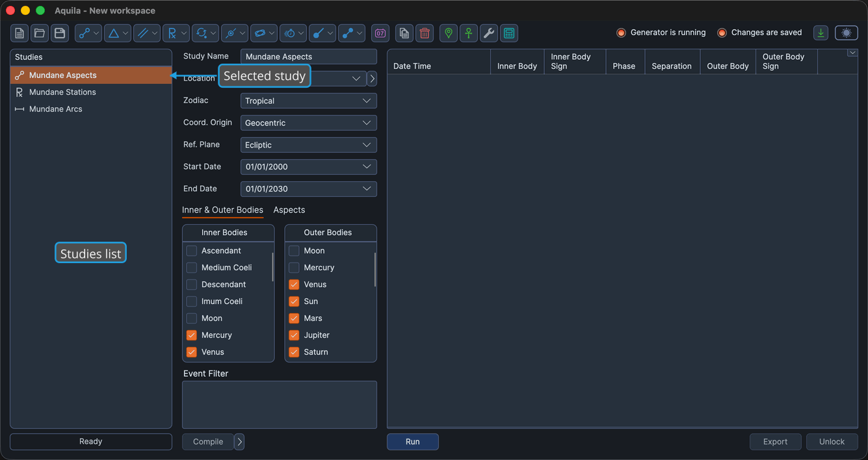Check Moon in the Outer Bodies list
Viewport: 868px width, 460px height.
tap(294, 251)
